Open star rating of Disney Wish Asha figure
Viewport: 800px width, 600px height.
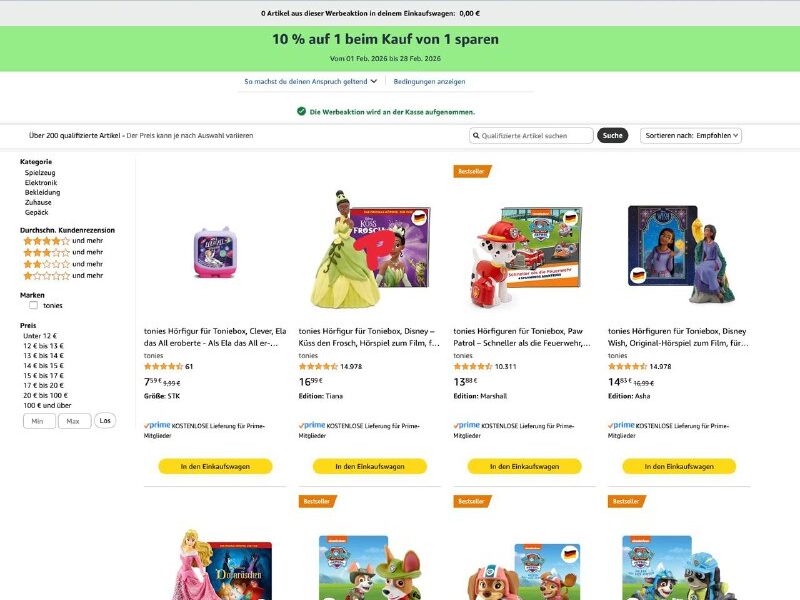pos(628,366)
